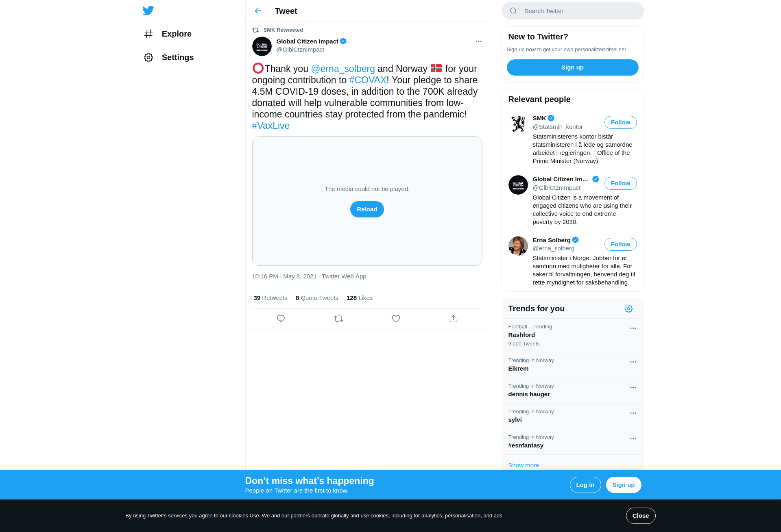This screenshot has width=781, height=532.
Task: Click the #COVAX hashtag link
Action: [368, 80]
